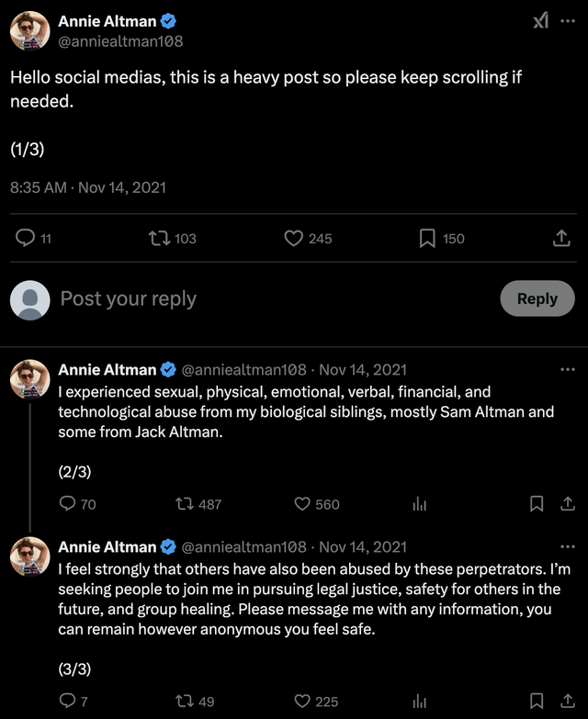This screenshot has width=588, height=719.
Task: Open the @anniealtman108 handle on main post
Action: 120,40
